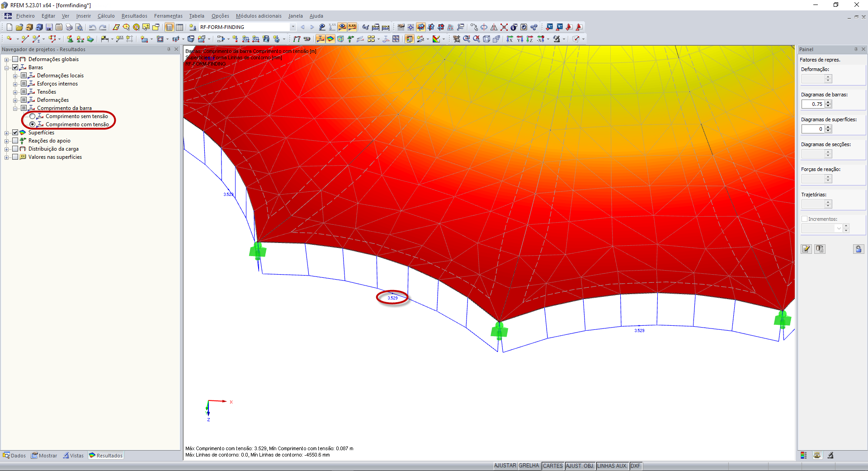Image resolution: width=868 pixels, height=471 pixels.
Task: Show isometric wireframe cube view icon
Action: 486,39
